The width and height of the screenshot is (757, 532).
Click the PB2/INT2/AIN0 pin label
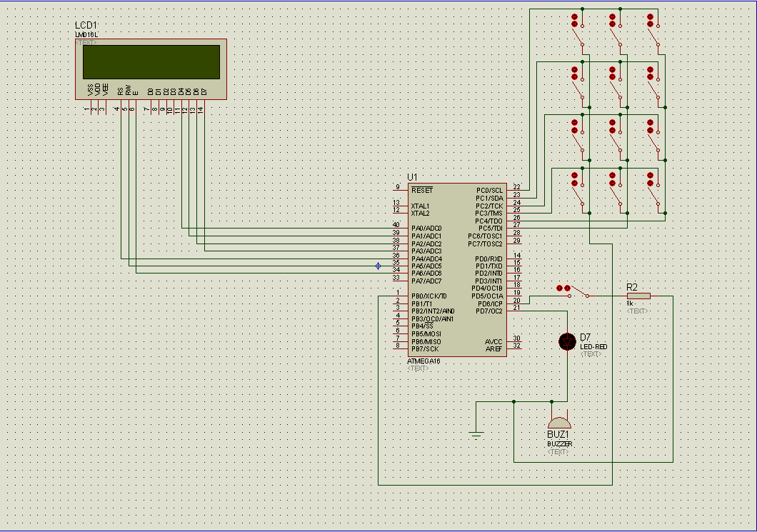433,311
